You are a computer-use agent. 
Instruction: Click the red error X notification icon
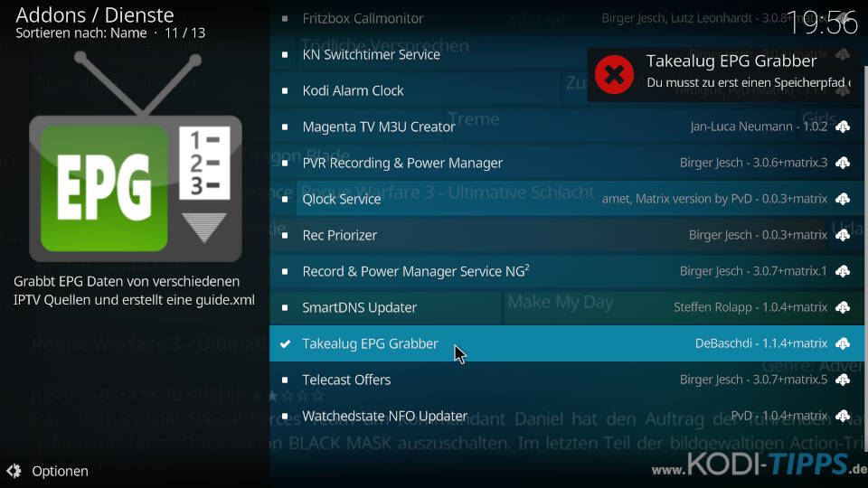(614, 74)
